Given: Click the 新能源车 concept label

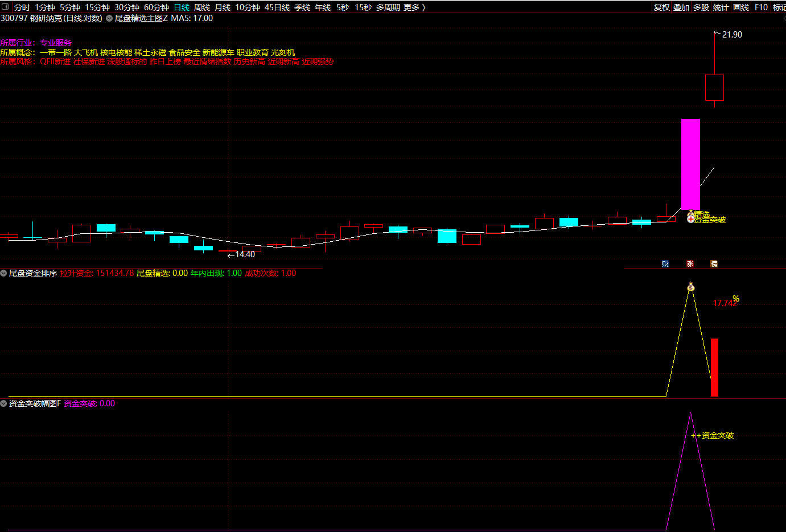Looking at the screenshot, I should point(219,52).
